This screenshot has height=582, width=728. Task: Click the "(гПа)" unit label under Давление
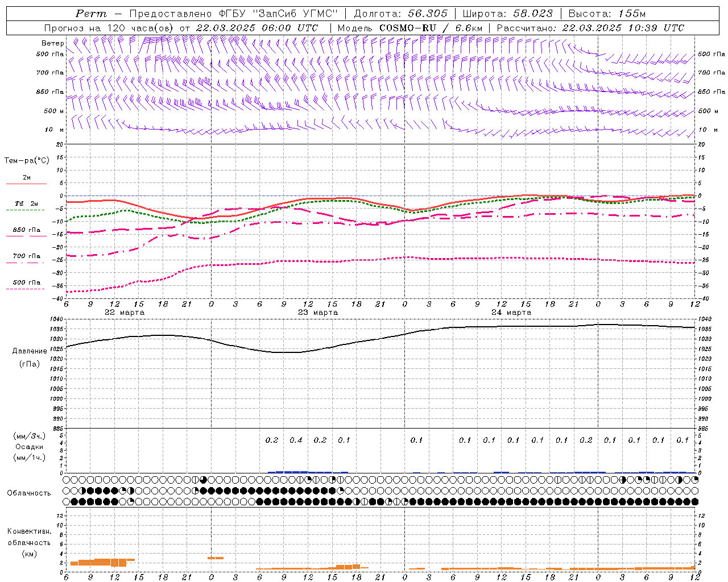30,364
